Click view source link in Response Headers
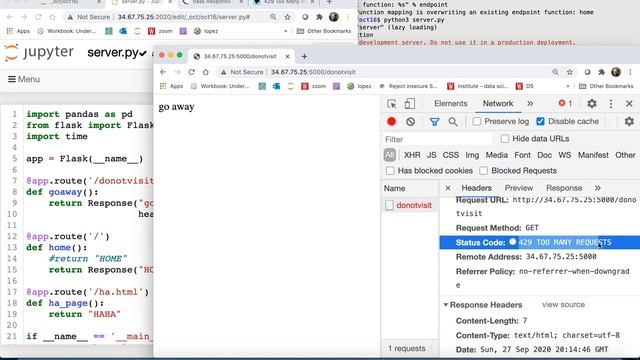Screen dimensions: 640x360 (563, 304)
